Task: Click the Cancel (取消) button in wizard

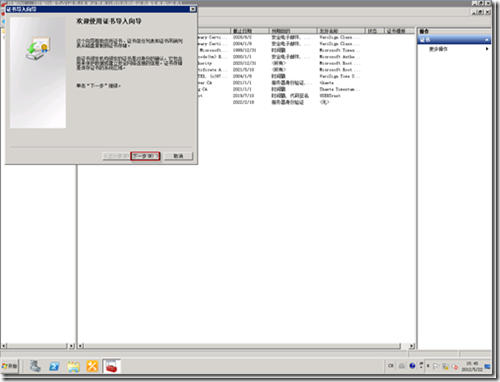Action: point(178,156)
